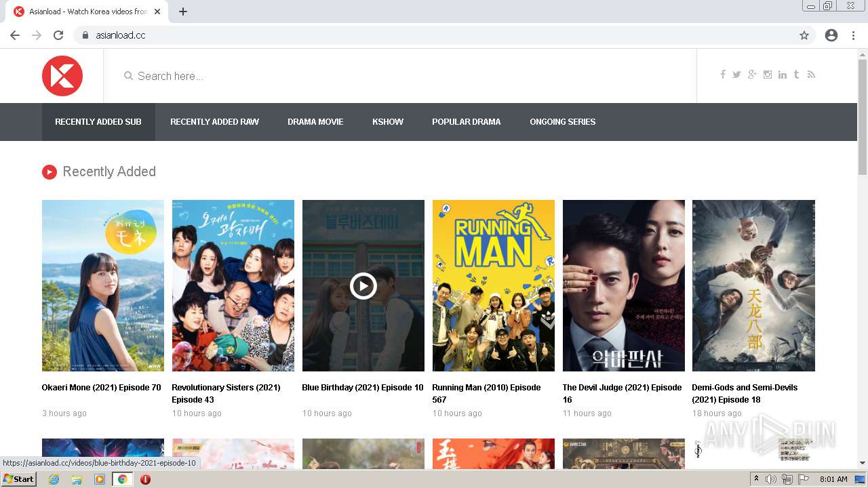This screenshot has width=868, height=488.
Task: Open the Drama Movie tab
Action: click(315, 122)
